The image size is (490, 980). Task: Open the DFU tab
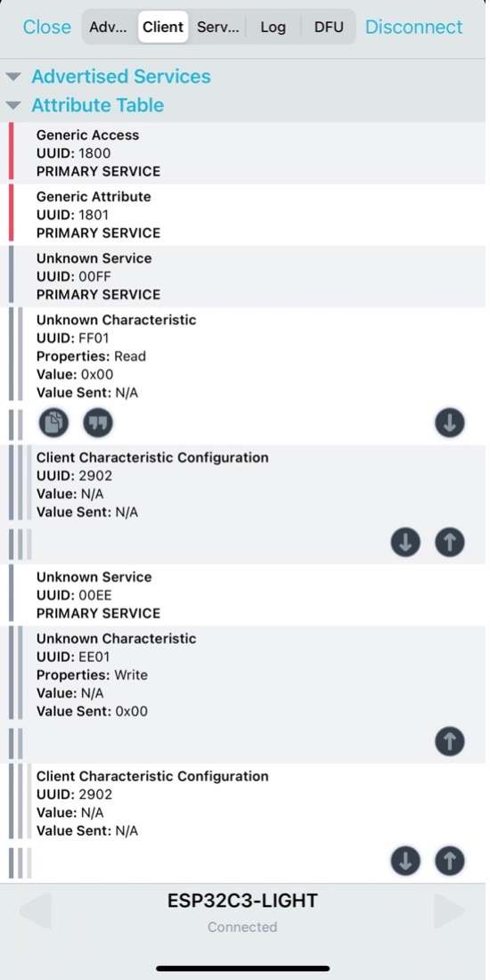point(329,27)
